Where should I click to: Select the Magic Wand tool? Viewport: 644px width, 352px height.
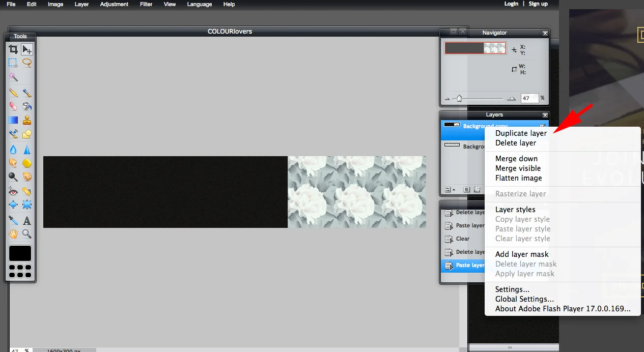13,77
